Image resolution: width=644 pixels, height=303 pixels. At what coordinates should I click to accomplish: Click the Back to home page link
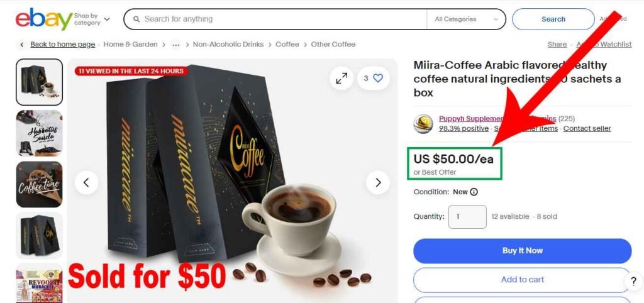pyautogui.click(x=63, y=45)
